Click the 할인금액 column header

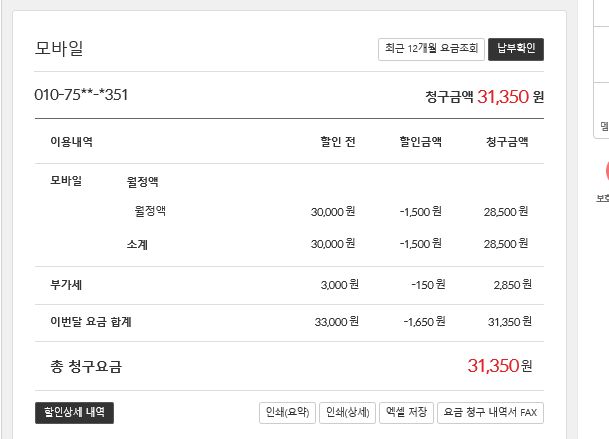[420, 142]
